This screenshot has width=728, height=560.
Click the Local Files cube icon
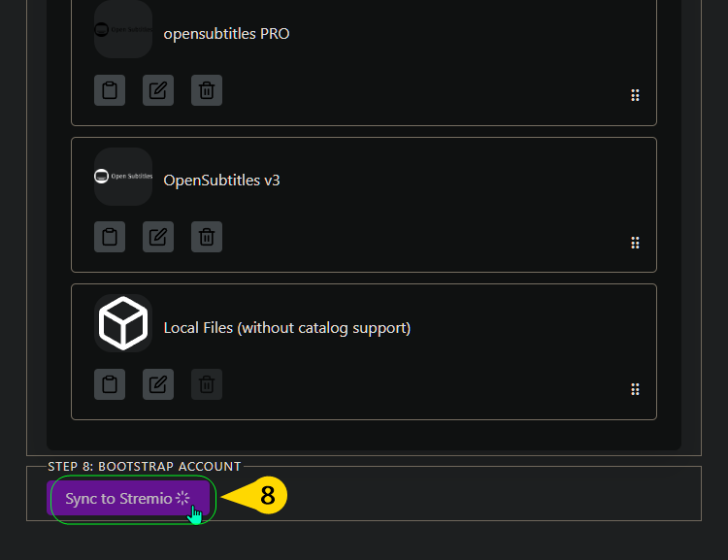pos(123,323)
